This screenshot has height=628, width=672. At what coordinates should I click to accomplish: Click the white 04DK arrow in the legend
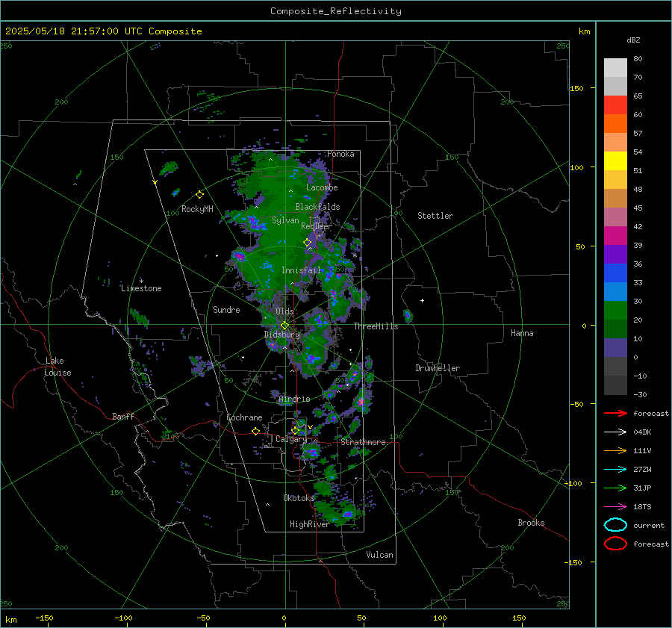click(x=615, y=432)
